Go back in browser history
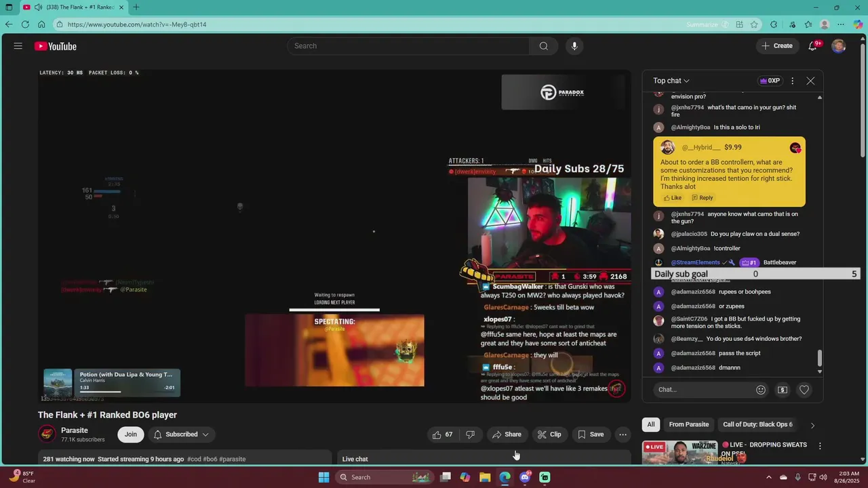The height and width of the screenshot is (488, 868). pos(9,24)
